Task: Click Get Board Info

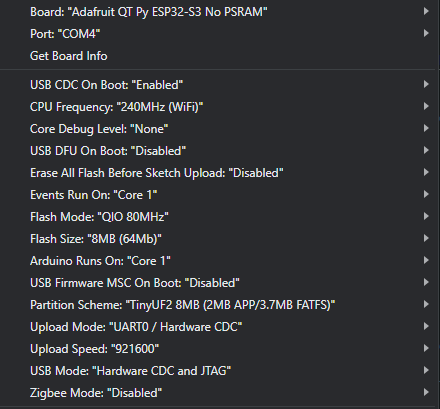Action: (218, 56)
